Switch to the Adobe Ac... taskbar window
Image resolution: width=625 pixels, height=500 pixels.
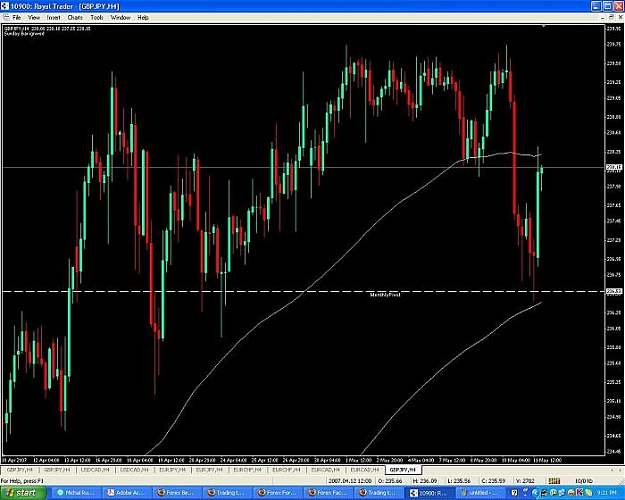(127, 493)
